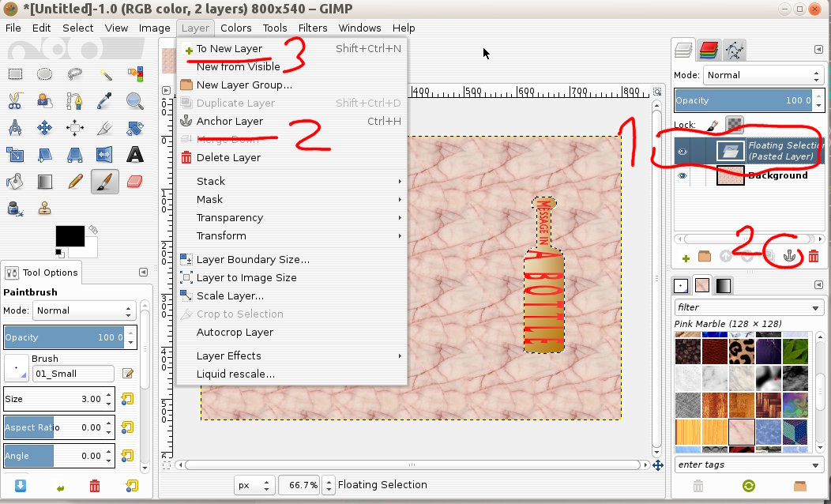Hide the Floating Selection layer
This screenshot has height=504, width=831.
pos(682,151)
